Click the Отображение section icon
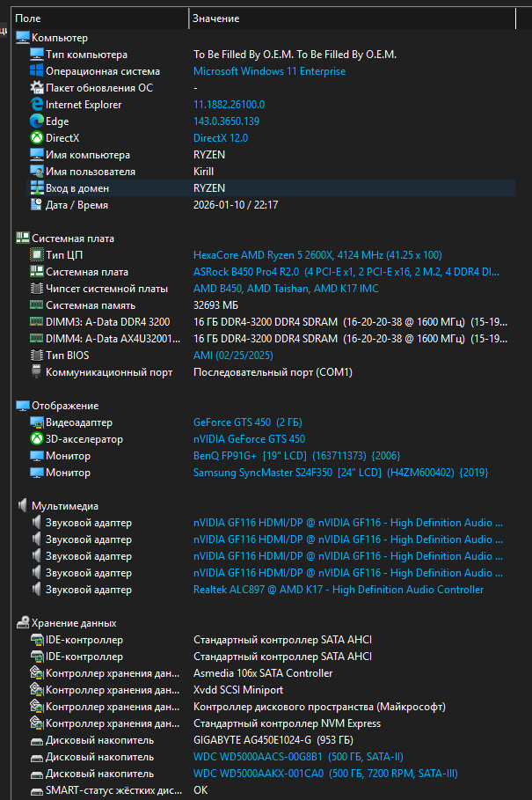This screenshot has height=800, width=532. tap(22, 406)
